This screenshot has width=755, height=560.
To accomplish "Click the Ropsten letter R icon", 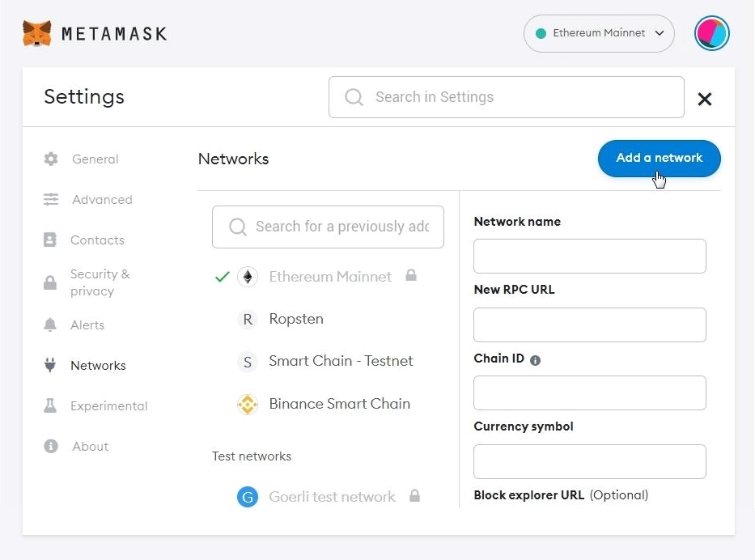I will click(x=247, y=320).
